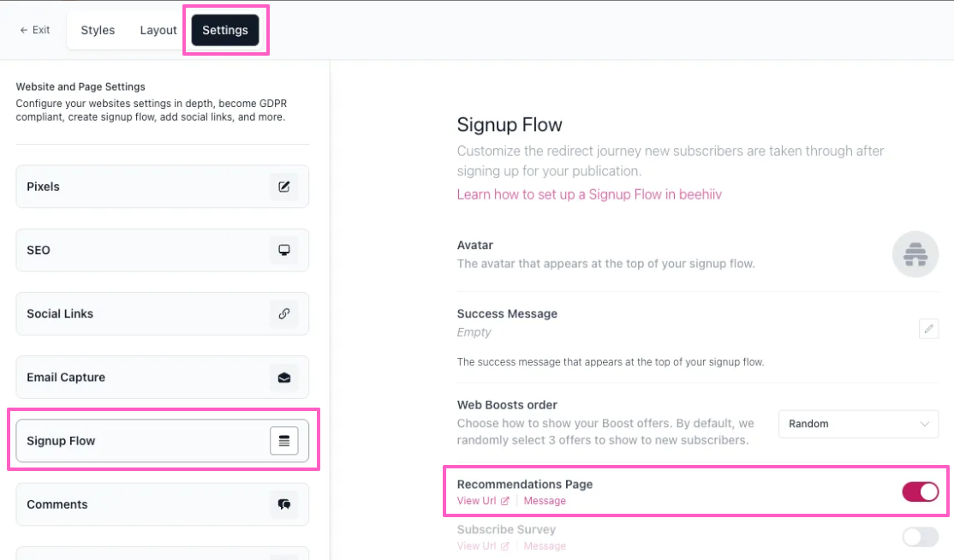This screenshot has width=954, height=560.
Task: Open Recommendations Page View Url link
Action: click(x=483, y=501)
